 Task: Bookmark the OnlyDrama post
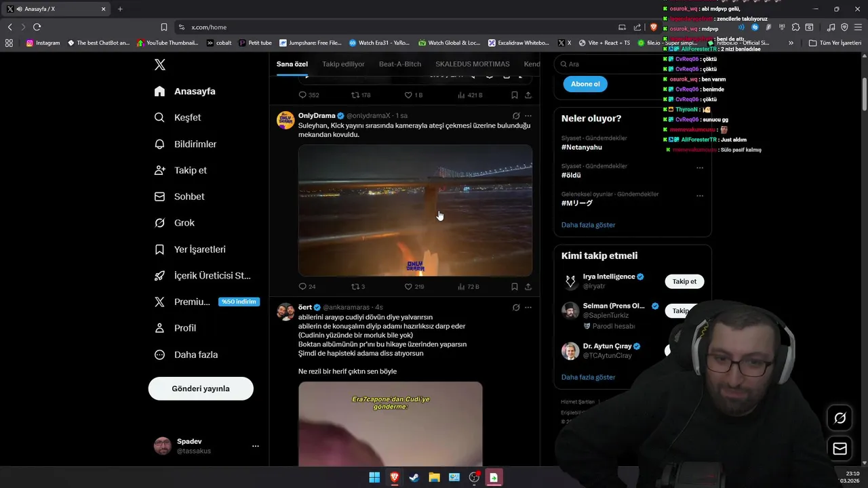click(515, 287)
